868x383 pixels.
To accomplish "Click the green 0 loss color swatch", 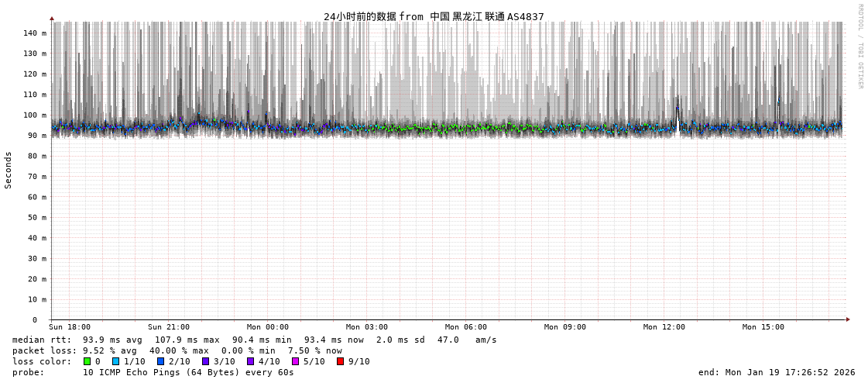I will click(x=87, y=361).
